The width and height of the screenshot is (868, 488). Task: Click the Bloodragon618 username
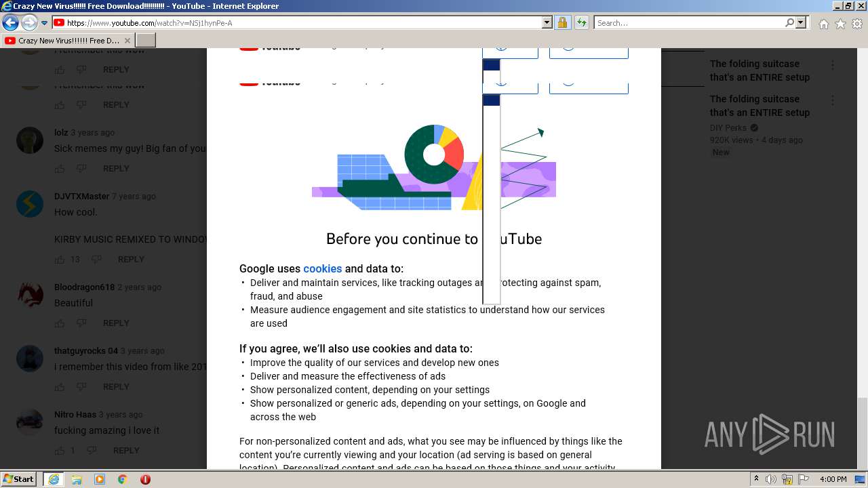coord(84,287)
